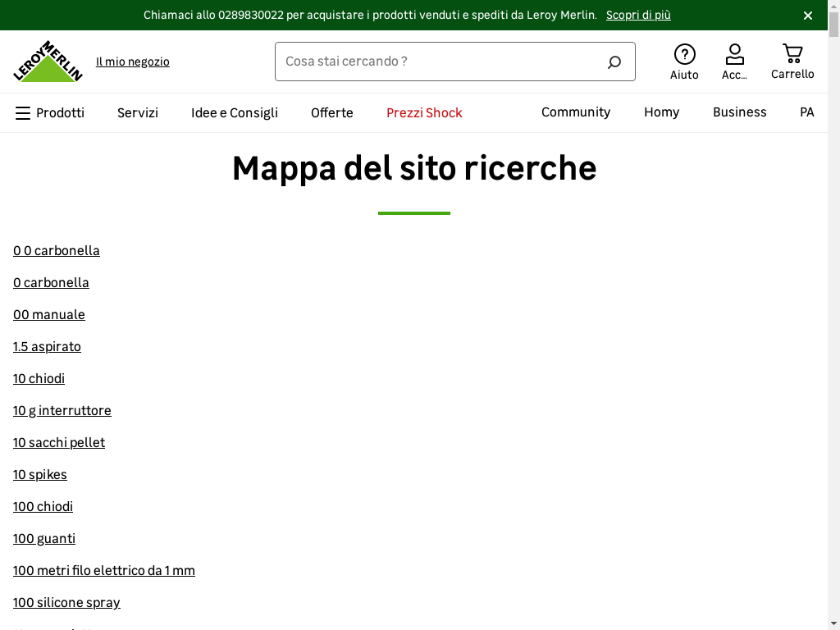Open Idee e Consigli menu

click(x=235, y=113)
